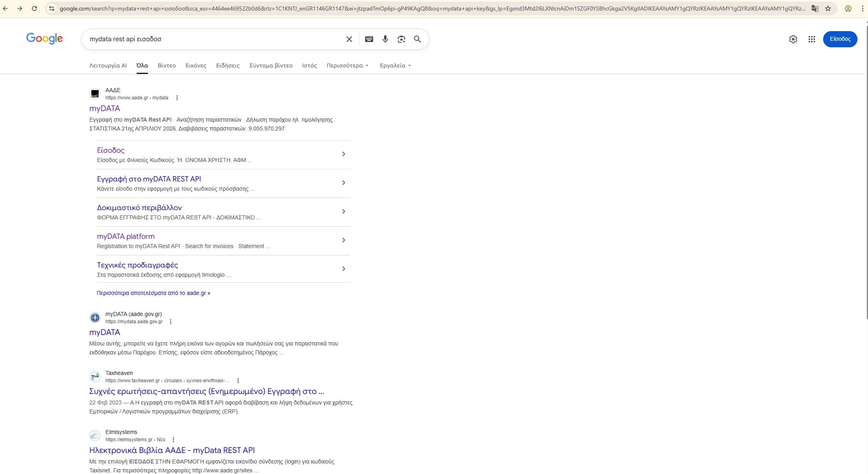
Task: Switch to the Βίντεο tab
Action: 167,65
